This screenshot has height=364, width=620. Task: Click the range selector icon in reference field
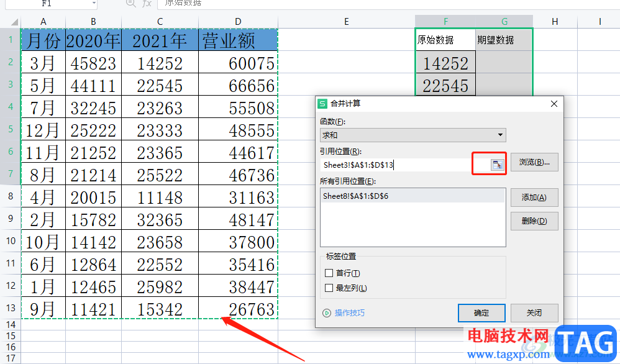point(498,165)
